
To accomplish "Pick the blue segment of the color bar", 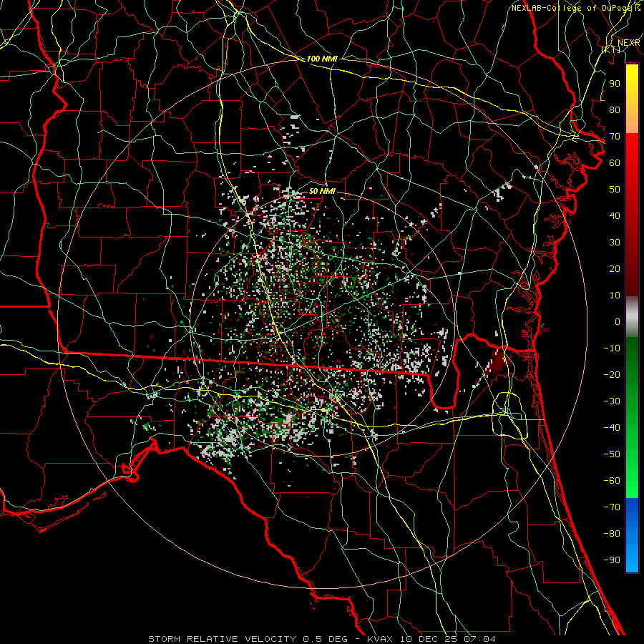I will (x=632, y=534).
